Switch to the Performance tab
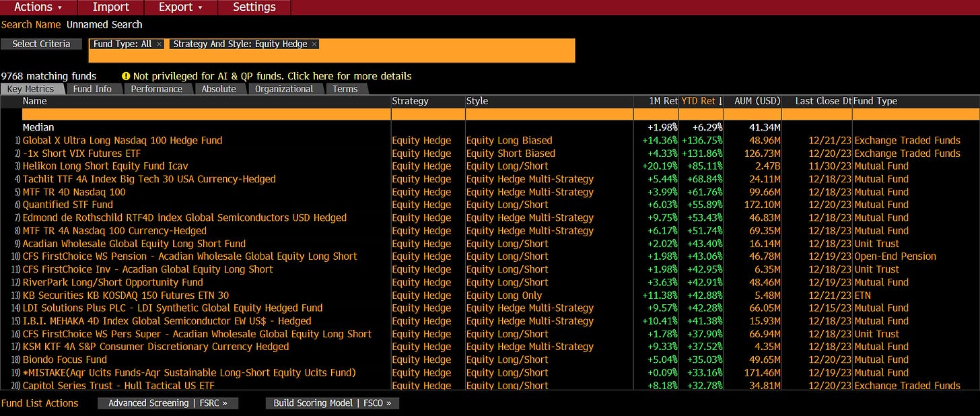The image size is (980, 416). point(156,89)
